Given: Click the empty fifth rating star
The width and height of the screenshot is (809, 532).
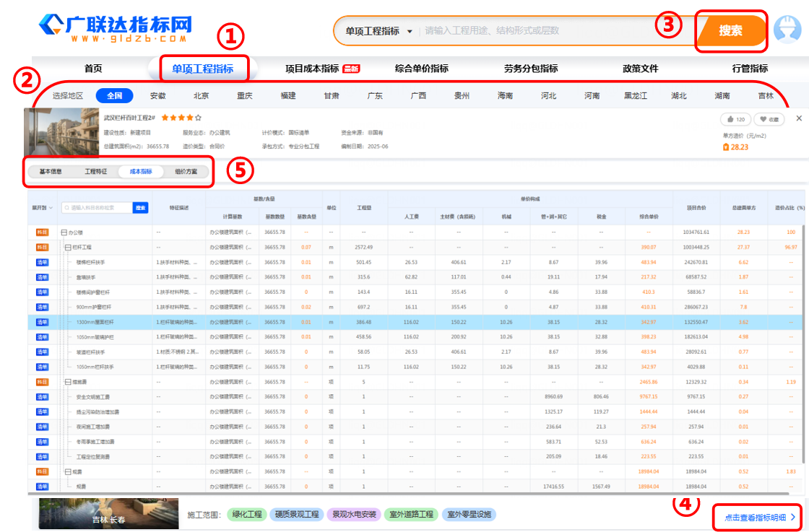Looking at the screenshot, I should click(x=198, y=118).
